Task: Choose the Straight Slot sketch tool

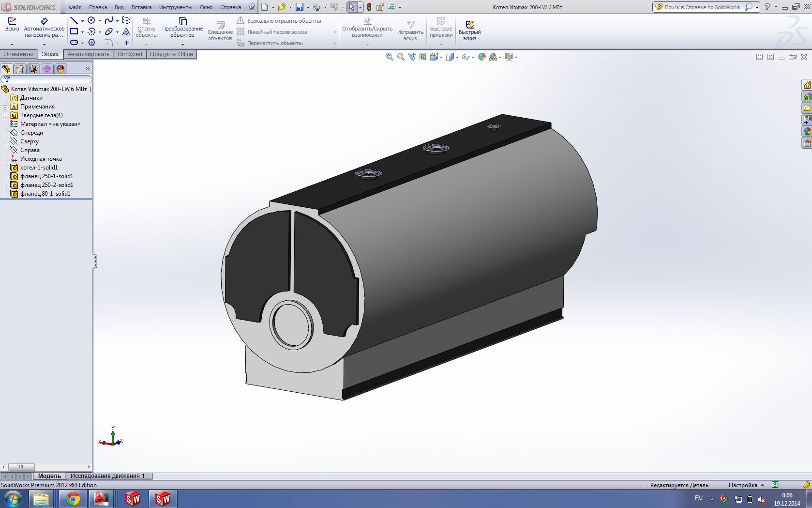Action: pos(74,43)
